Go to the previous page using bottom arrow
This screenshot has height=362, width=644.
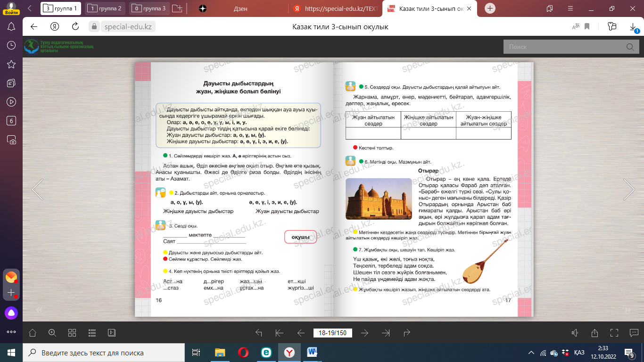[301, 333]
